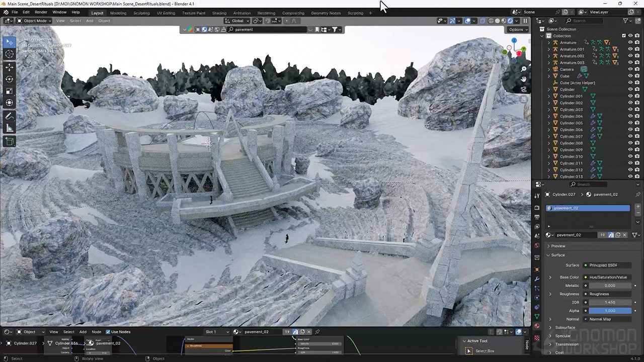This screenshot has width=644, height=362.
Task: Expand the Subsurface panel
Action: (x=565, y=327)
